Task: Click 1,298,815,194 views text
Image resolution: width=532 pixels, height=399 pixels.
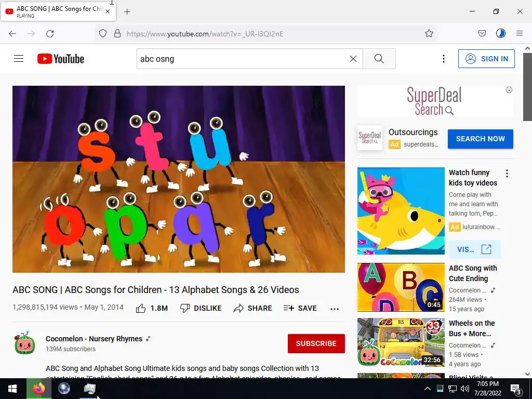Action: [45, 307]
